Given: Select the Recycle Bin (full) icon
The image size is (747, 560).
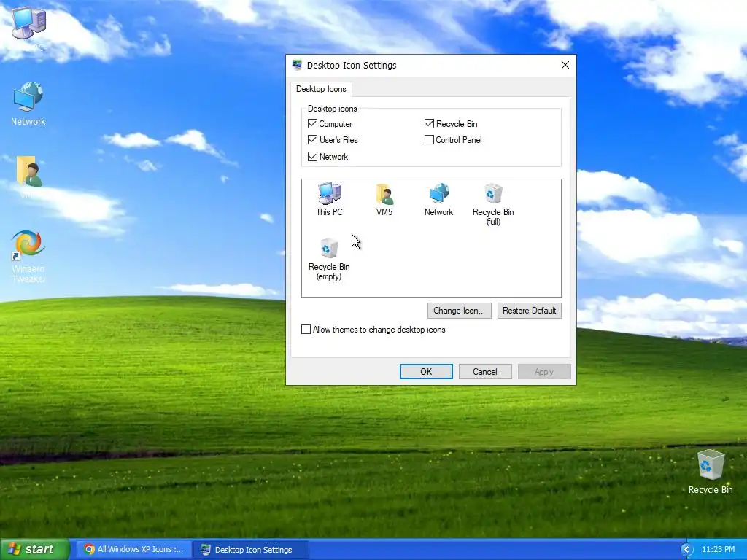Looking at the screenshot, I should pos(493,204).
